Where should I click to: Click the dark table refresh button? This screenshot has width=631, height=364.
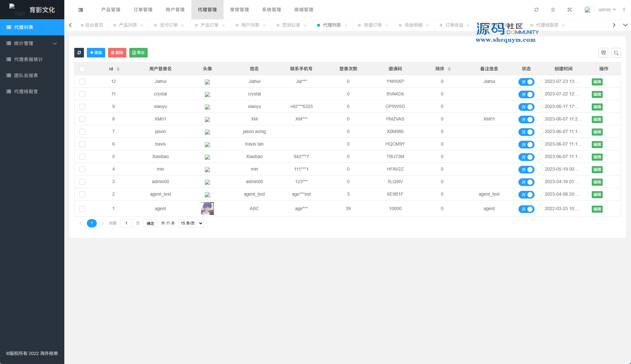79,53
